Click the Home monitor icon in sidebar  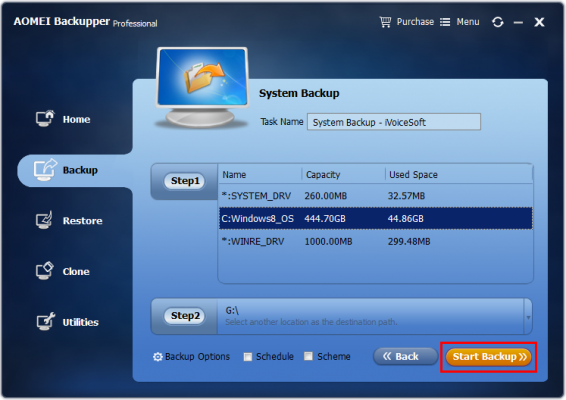point(45,118)
